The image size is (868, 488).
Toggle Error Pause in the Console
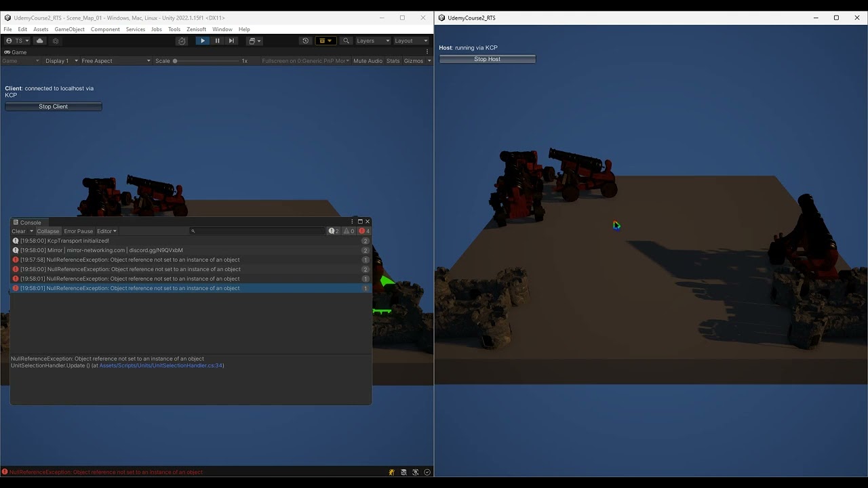(x=79, y=231)
